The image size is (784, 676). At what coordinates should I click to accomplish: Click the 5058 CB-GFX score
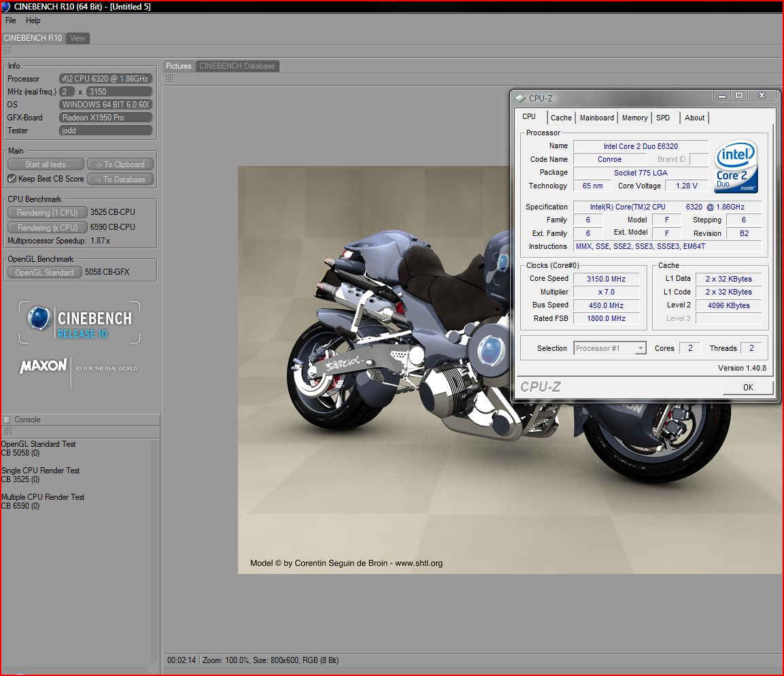point(107,272)
